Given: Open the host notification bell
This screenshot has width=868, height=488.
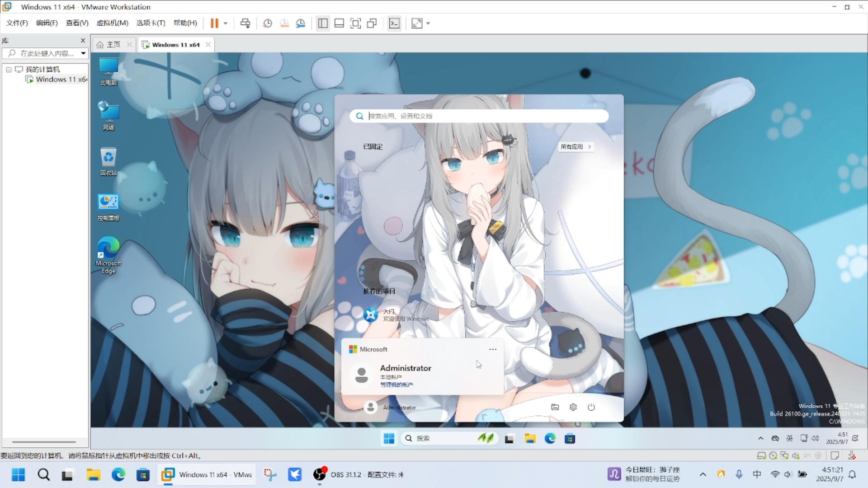Looking at the screenshot, I should [852, 474].
